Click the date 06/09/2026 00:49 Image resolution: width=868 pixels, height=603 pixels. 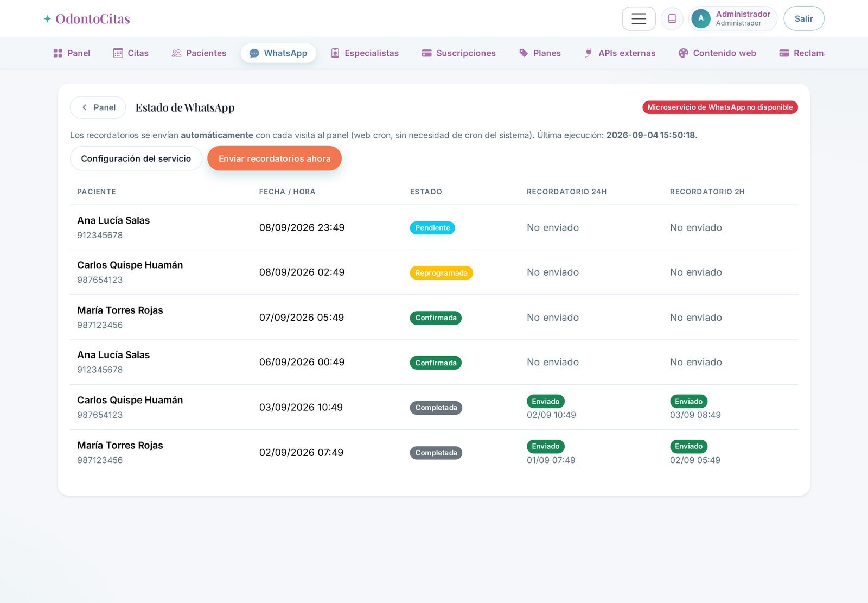(302, 362)
